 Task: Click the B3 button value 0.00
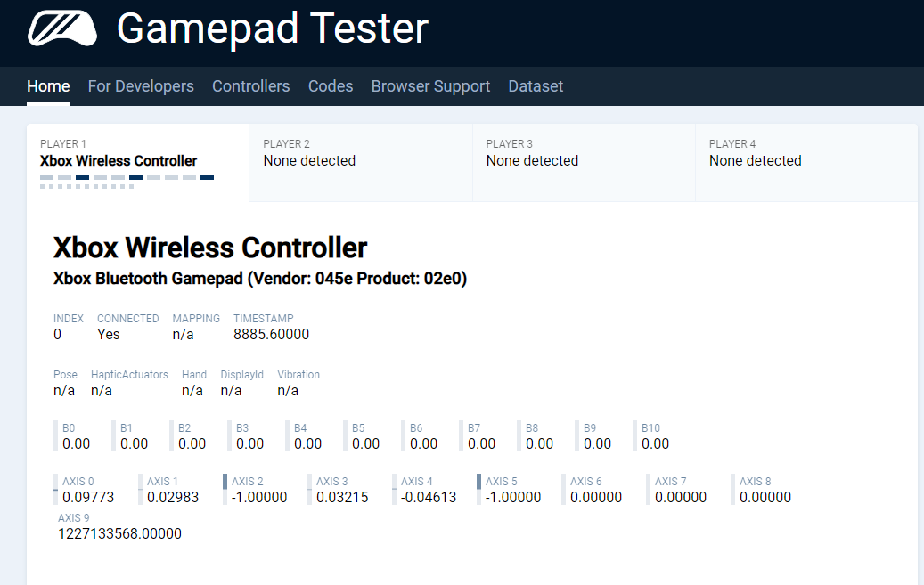tap(249, 443)
